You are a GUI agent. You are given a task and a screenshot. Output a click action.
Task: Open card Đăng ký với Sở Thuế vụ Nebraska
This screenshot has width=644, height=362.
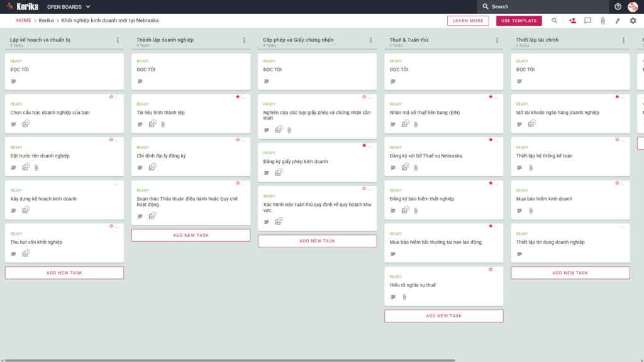(443, 157)
